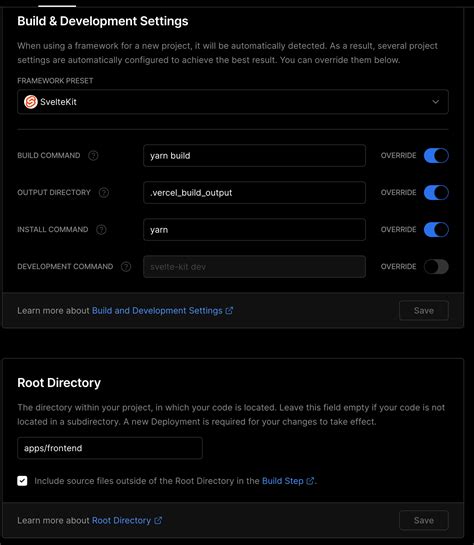Open the Framework Preset dropdown

coord(233,102)
